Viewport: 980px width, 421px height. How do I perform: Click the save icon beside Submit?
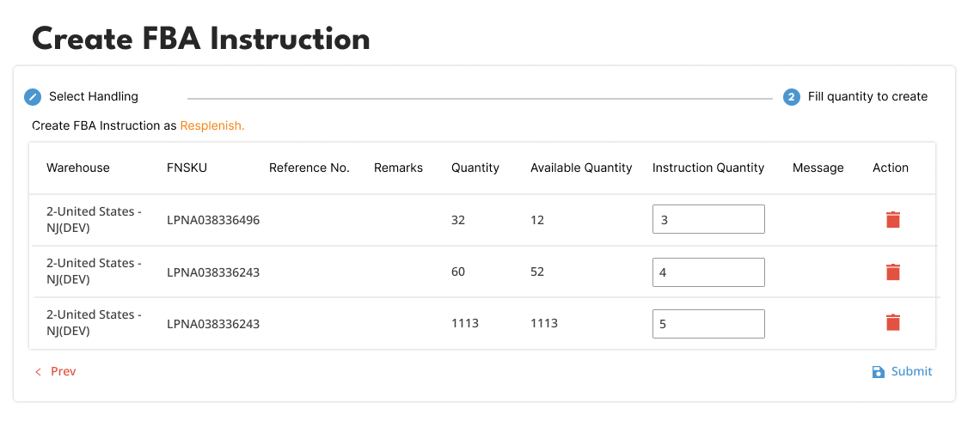(x=878, y=372)
